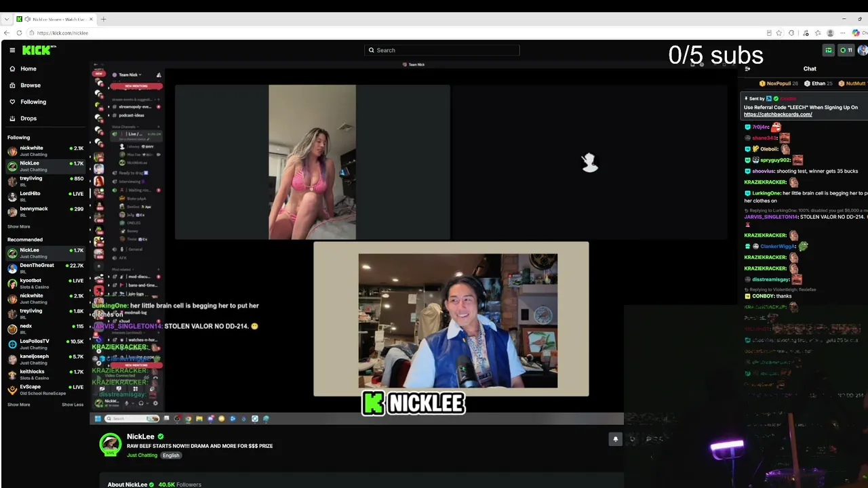View site information icon beside the URL

[31, 33]
